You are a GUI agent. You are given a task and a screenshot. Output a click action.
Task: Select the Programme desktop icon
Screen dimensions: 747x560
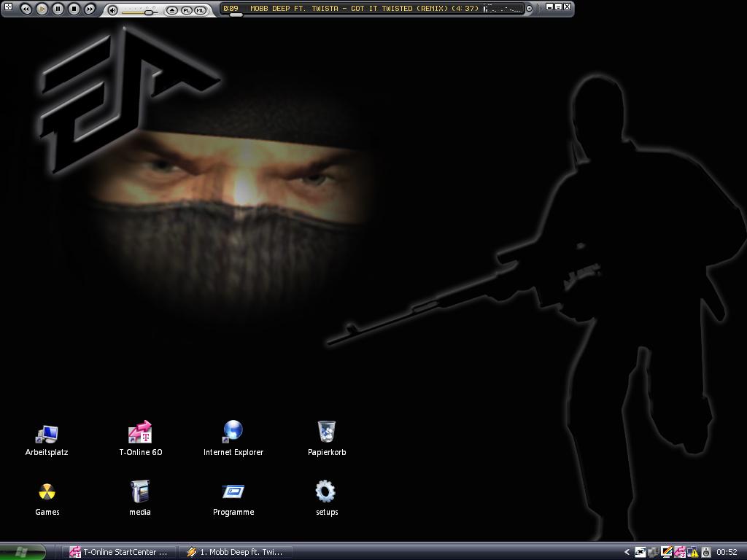pyautogui.click(x=233, y=499)
